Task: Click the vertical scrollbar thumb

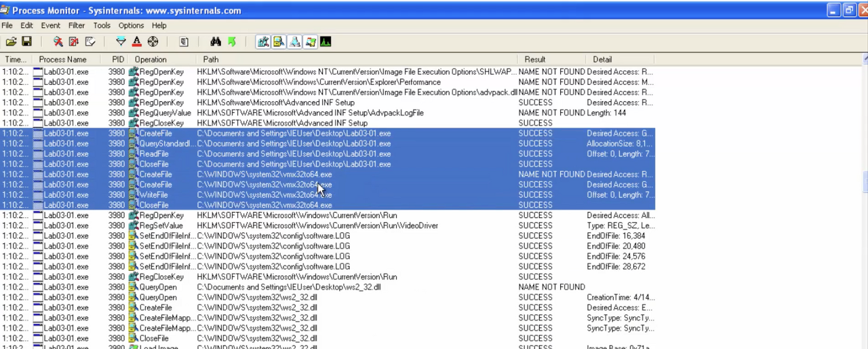Action: pos(865,181)
